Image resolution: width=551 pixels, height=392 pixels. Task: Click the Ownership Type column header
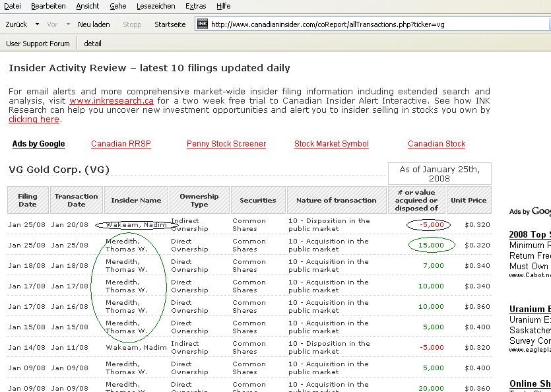[x=199, y=200]
